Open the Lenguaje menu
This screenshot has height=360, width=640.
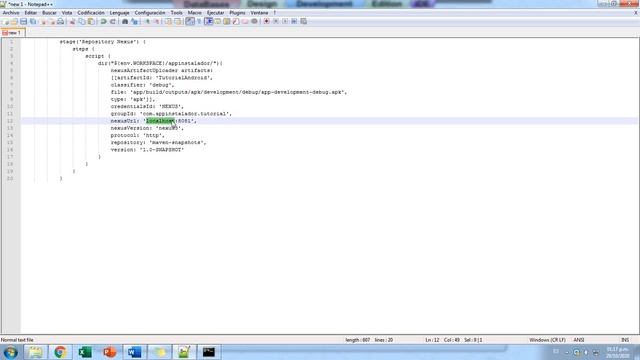click(x=120, y=13)
